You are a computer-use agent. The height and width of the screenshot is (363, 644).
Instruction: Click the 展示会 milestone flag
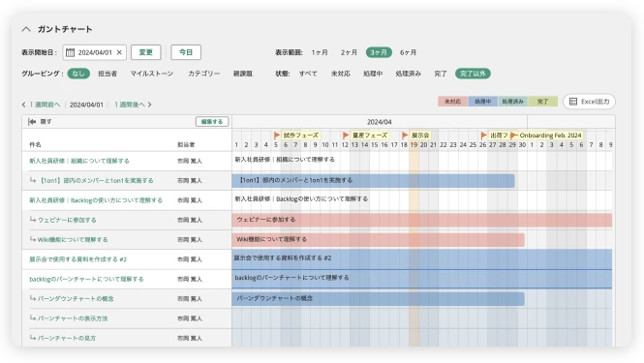tap(405, 136)
